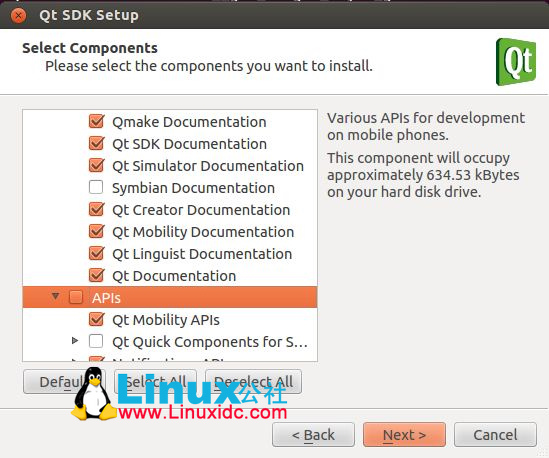Screen dimensions: 549x458
Task: Enable Symbian Documentation checkbox
Action: pyautogui.click(x=96, y=187)
